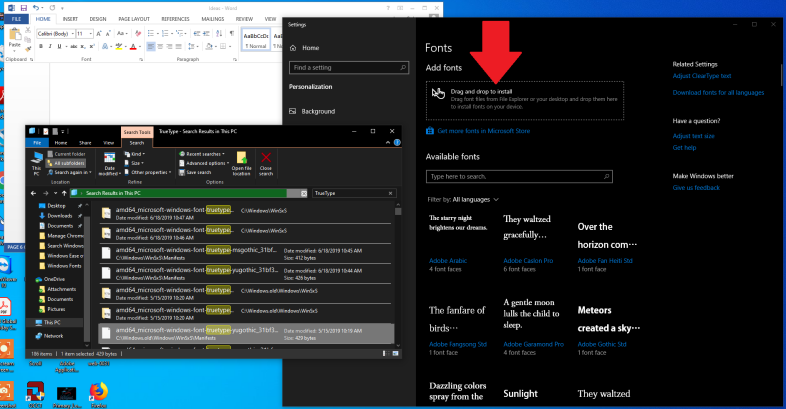Close search with the red X

point(266,163)
